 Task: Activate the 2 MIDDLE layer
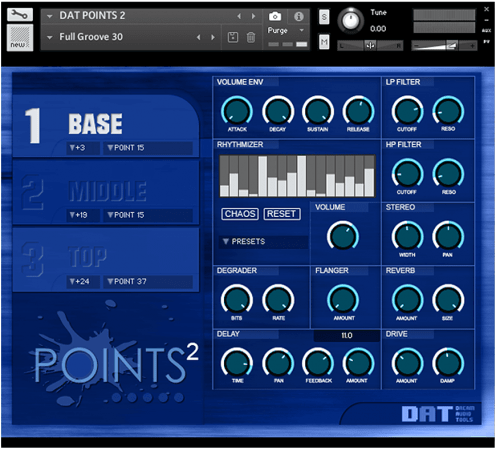(106, 192)
